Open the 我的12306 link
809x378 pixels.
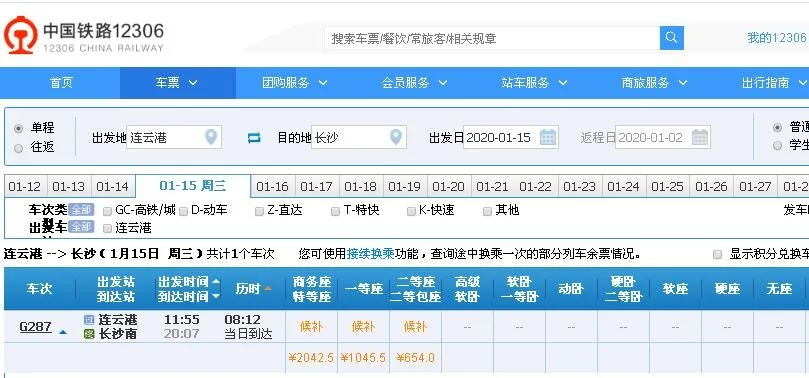coord(776,38)
